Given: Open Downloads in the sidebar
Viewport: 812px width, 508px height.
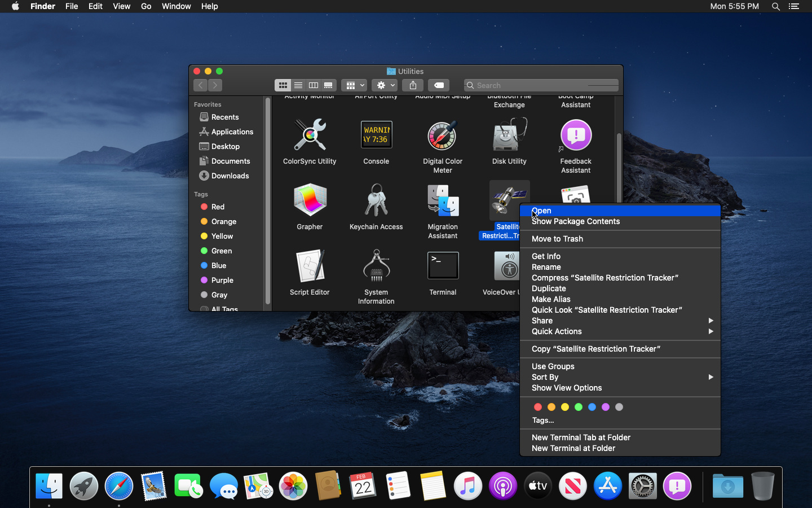Looking at the screenshot, I should coord(230,176).
